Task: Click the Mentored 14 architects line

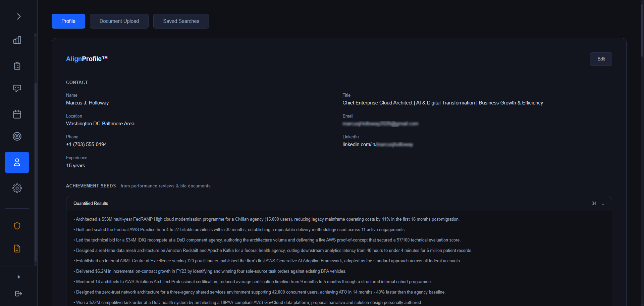Action: pos(253,282)
